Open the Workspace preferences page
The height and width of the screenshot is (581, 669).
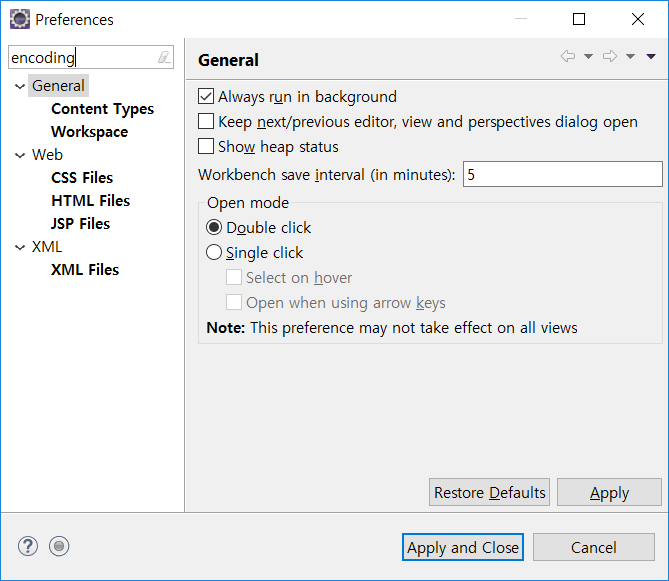[x=90, y=132]
